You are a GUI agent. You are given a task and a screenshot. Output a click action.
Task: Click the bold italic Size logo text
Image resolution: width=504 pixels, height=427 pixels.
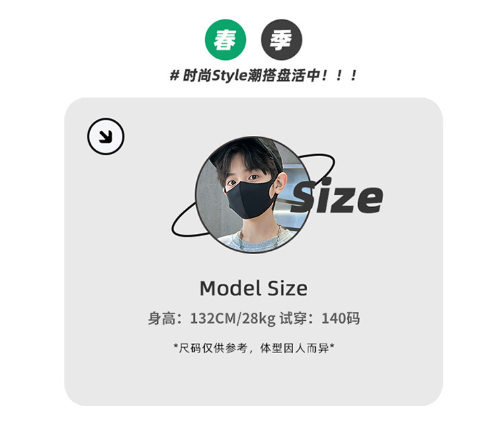[x=337, y=196]
